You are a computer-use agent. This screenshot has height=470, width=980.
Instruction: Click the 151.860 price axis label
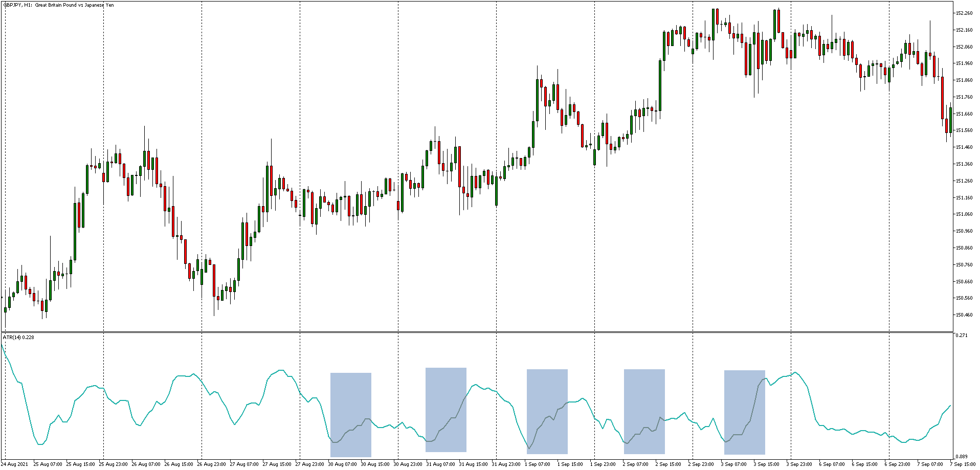[964, 80]
